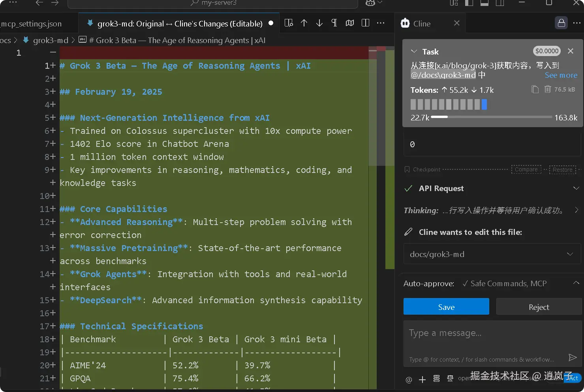Select the Cline panel tab
This screenshot has height=392, width=584.
click(x=421, y=24)
